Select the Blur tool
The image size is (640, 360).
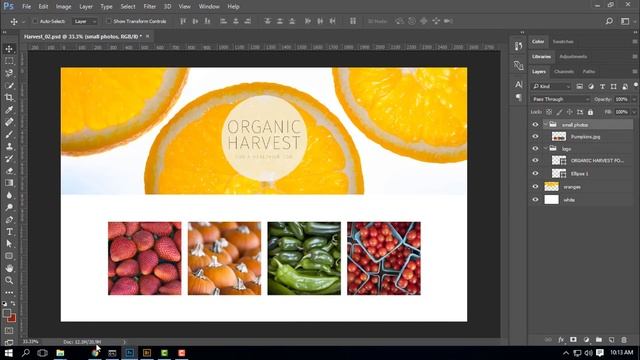[9, 195]
